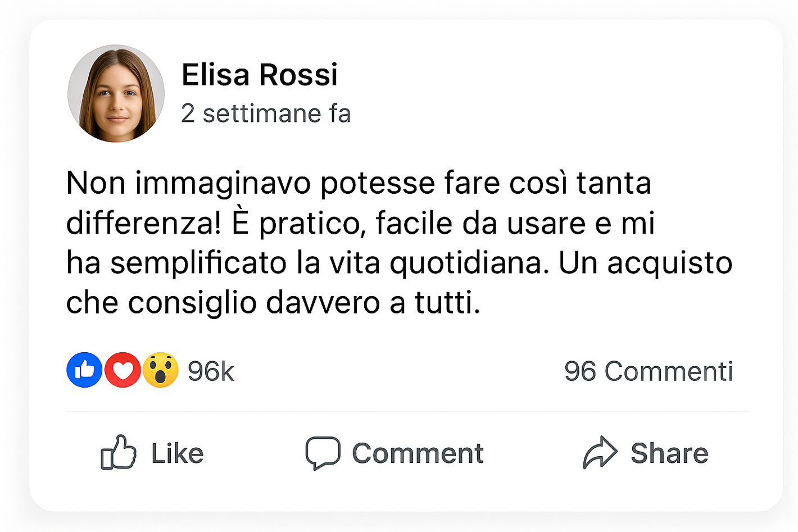798x532 pixels.
Task: Click the word "differenza!" in the post
Action: point(143,223)
